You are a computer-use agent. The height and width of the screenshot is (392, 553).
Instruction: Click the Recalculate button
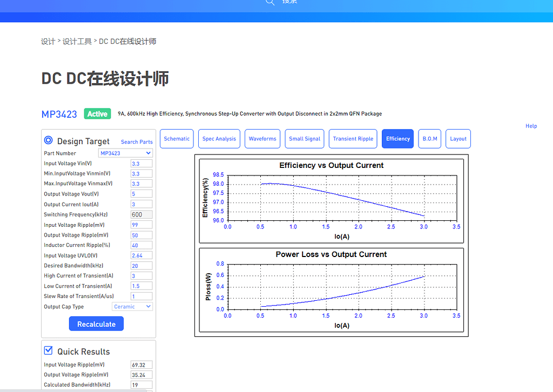point(96,323)
